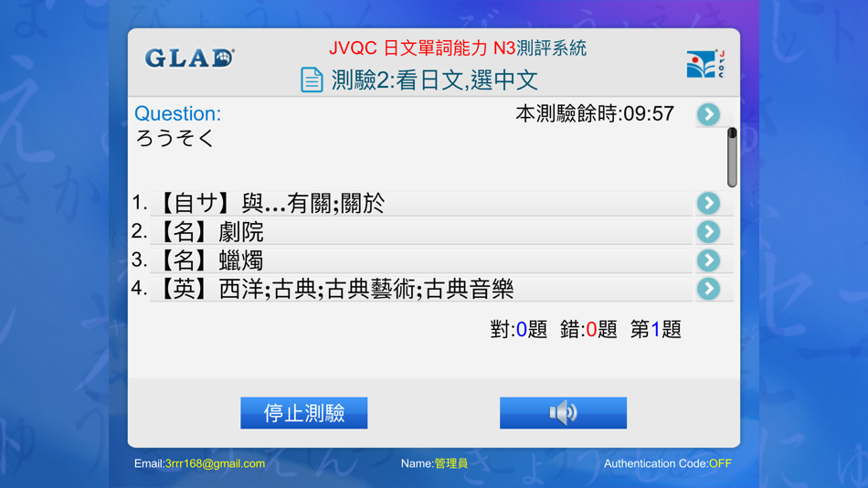
Task: Stop the quiz with 停止測驗 button
Action: tap(304, 413)
